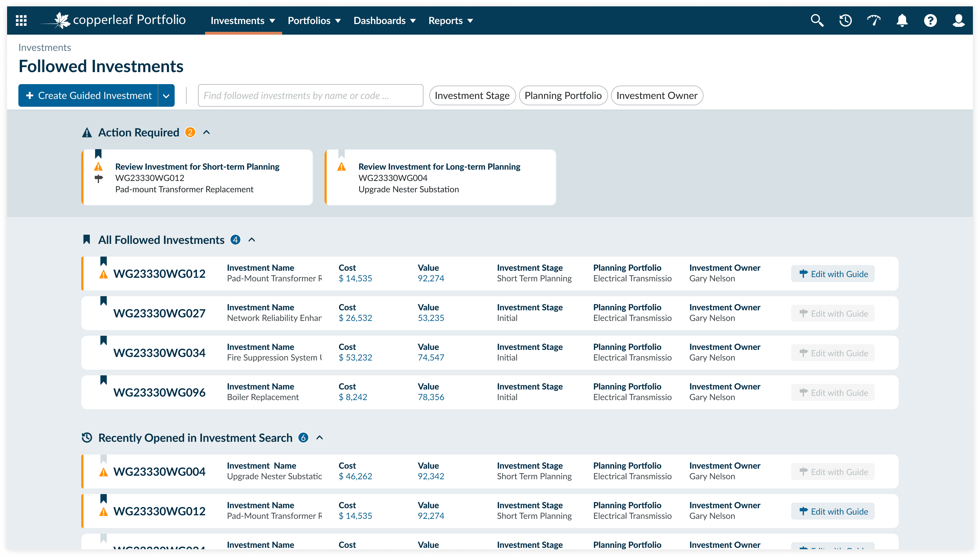Open Create Guided Investment dropdown arrow

click(166, 96)
